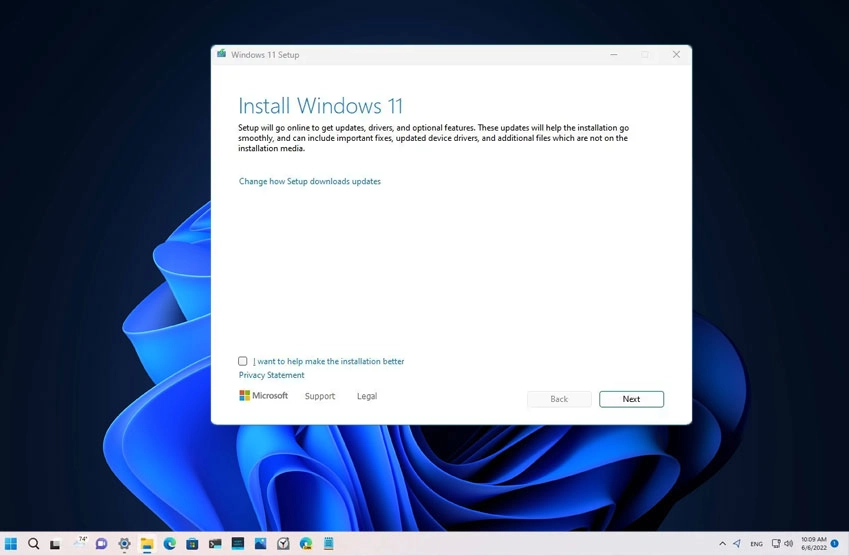
Task: Open the clock and date panel
Action: pos(813,544)
